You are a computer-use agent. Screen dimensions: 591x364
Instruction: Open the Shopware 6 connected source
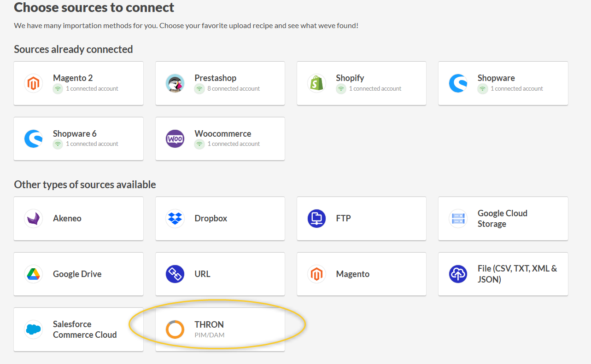[78, 139]
